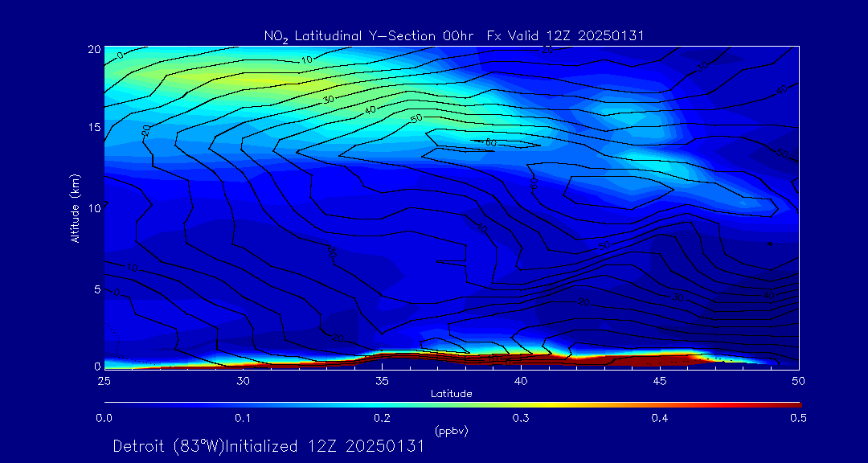The image size is (868, 463).
Task: Click the color scale value "0.2"
Action: [382, 418]
